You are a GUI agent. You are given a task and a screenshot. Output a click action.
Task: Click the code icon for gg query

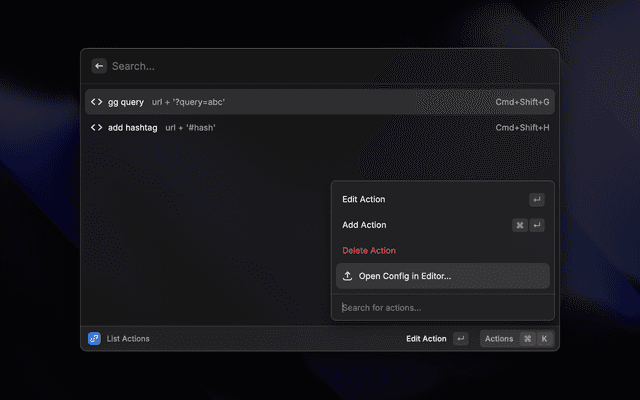click(x=97, y=102)
